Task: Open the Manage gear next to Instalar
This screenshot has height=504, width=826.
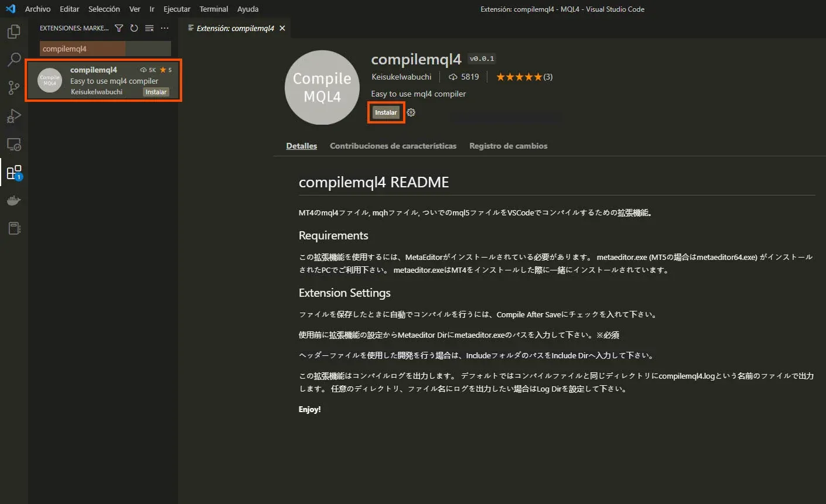Action: point(411,112)
